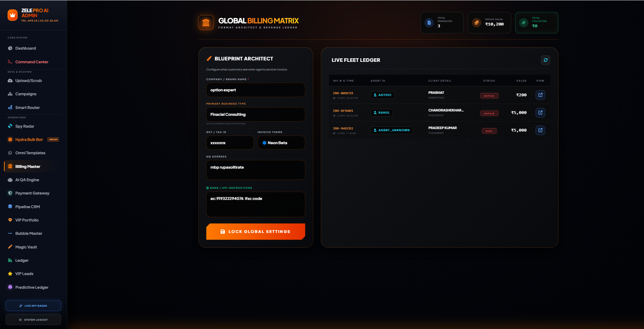The height and width of the screenshot is (329, 644).
Task: Click client name PRADEEP KUMAR
Action: 443,128
